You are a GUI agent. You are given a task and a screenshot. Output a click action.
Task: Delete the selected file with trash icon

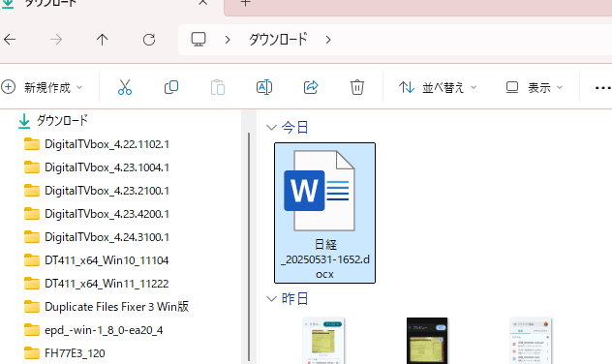(x=357, y=87)
